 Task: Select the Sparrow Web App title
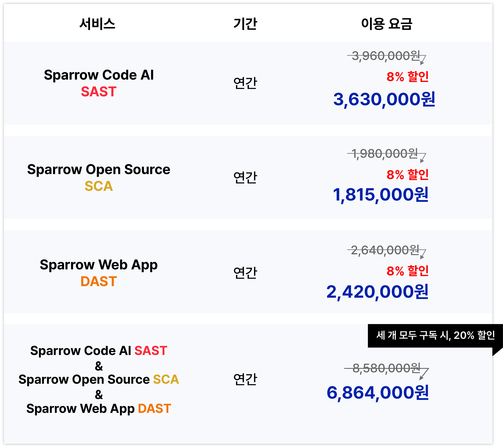click(x=99, y=265)
